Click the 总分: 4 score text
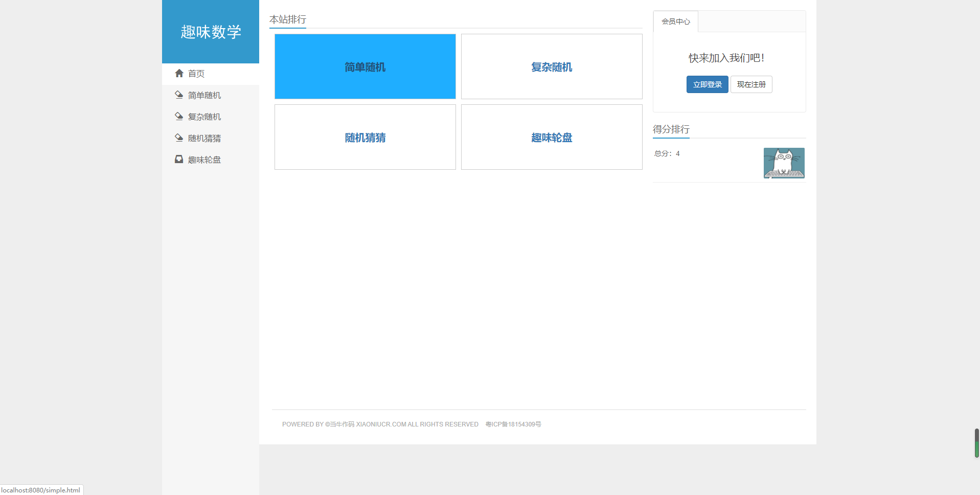The height and width of the screenshot is (495, 980). (667, 153)
